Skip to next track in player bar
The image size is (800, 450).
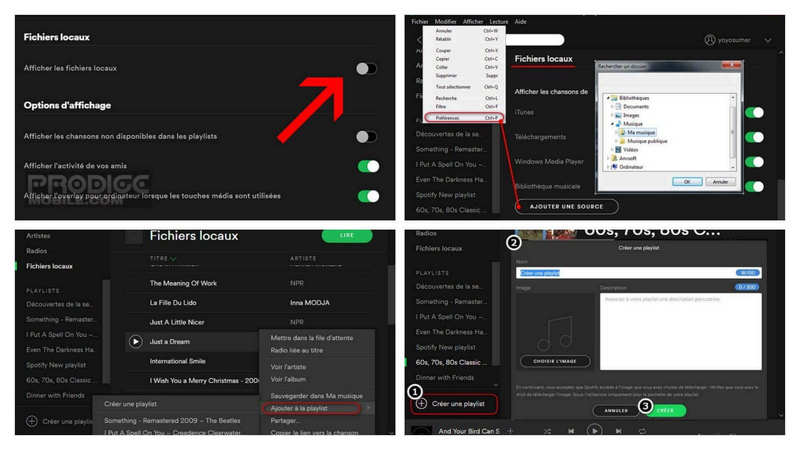618,431
